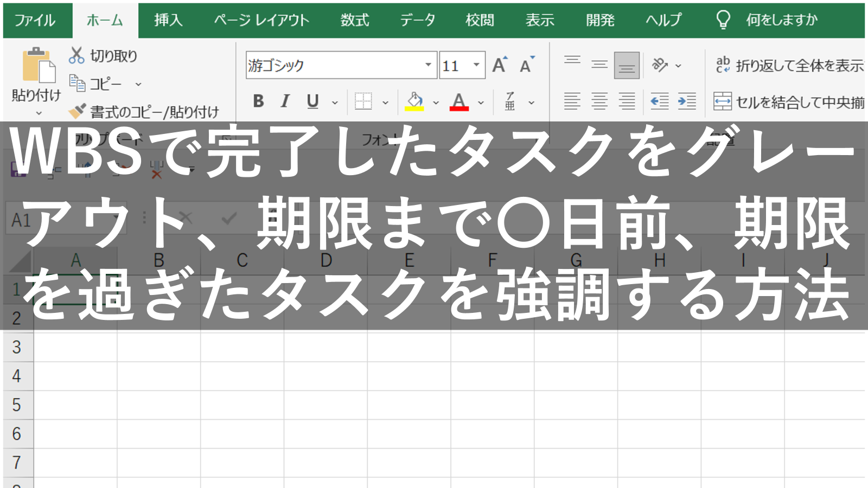Viewport: 868px width, 488px height.
Task: Toggle Italic formatting
Action: point(285,101)
